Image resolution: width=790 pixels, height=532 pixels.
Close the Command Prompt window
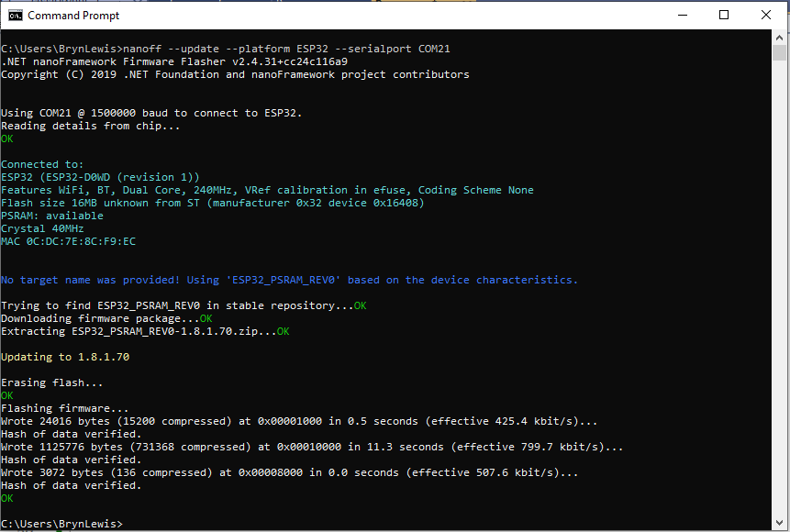point(766,16)
